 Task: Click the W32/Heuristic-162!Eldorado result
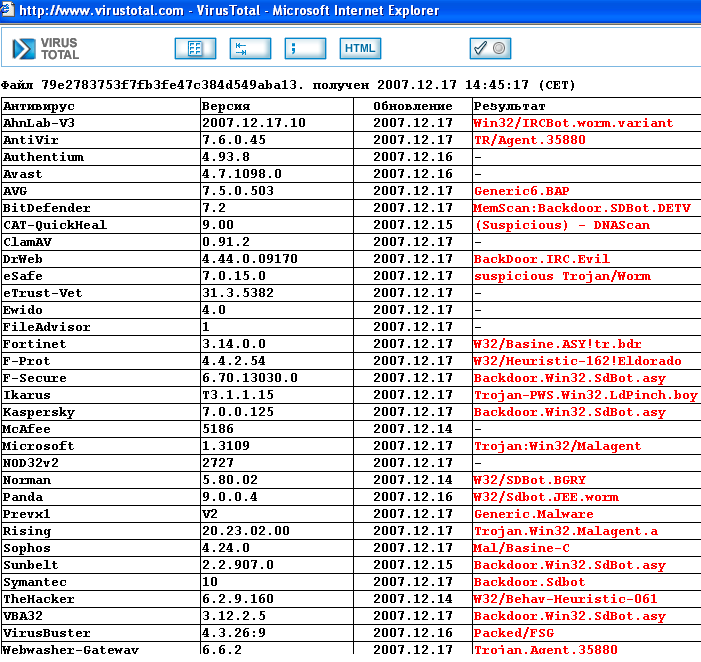[578, 361]
